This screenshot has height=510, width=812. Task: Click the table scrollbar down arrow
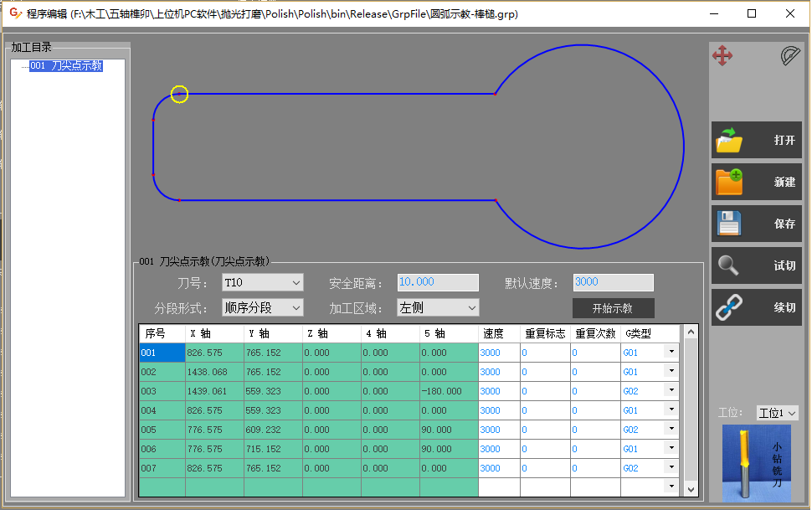[x=691, y=488]
